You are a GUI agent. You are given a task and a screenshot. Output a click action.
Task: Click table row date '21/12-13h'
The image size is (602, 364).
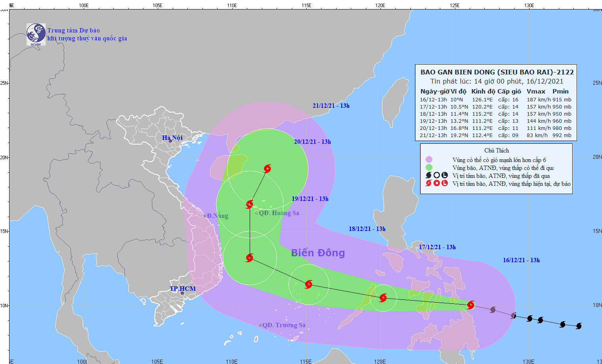tap(433, 135)
